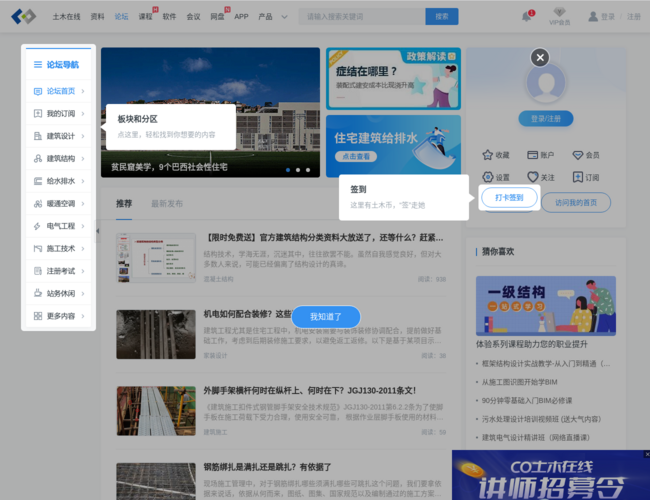Close the 土木在线 讲师招募 ad banner
This screenshot has width=650, height=500.
[x=647, y=454]
